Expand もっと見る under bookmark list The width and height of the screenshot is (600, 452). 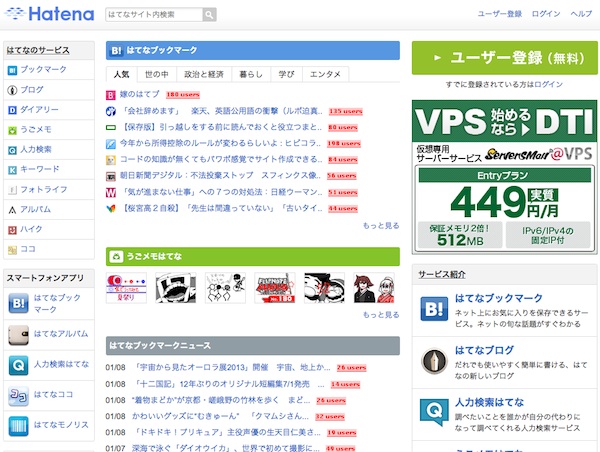(x=380, y=226)
